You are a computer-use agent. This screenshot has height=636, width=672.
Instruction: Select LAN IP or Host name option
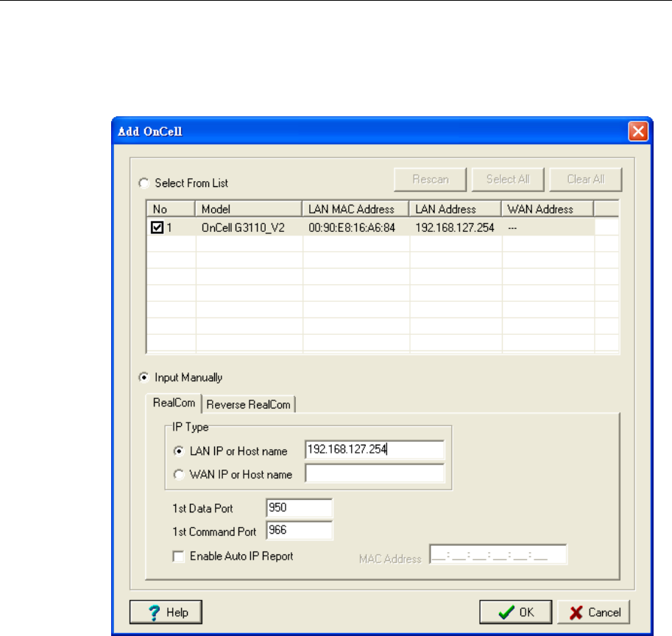179,451
